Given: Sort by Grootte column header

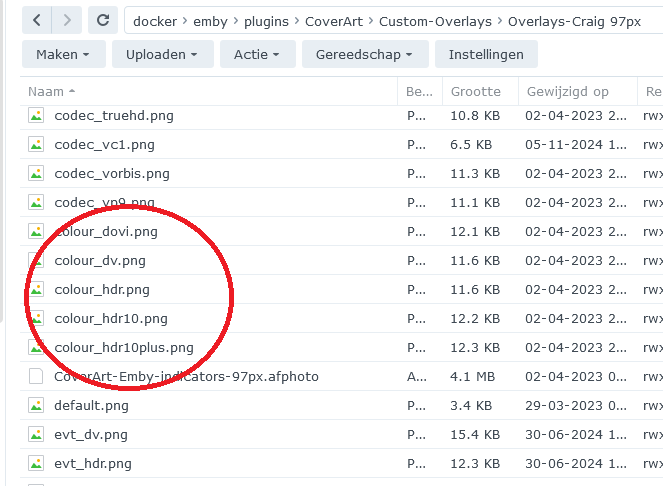Looking at the screenshot, I should coord(480,91).
